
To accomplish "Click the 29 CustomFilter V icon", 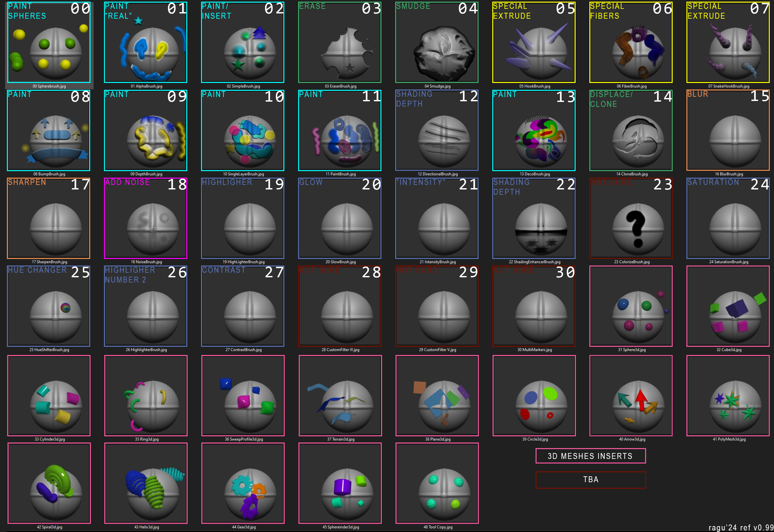I will 437,306.
